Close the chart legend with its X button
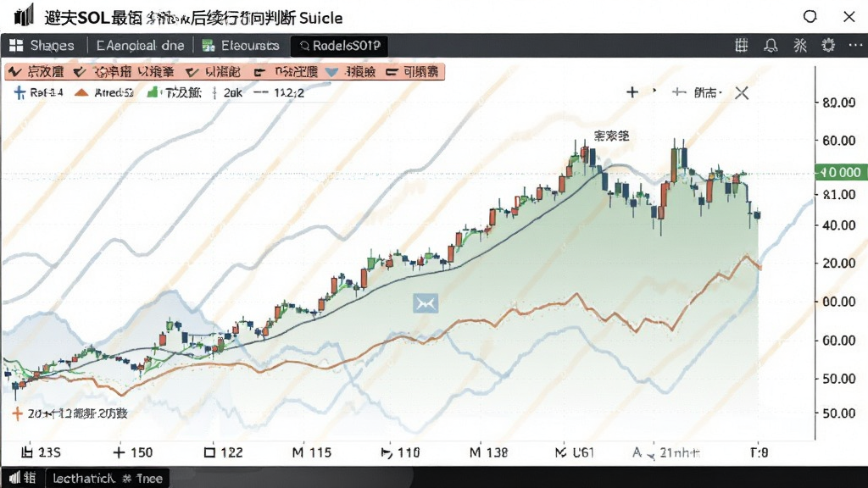The height and width of the screenshot is (488, 868). click(742, 93)
